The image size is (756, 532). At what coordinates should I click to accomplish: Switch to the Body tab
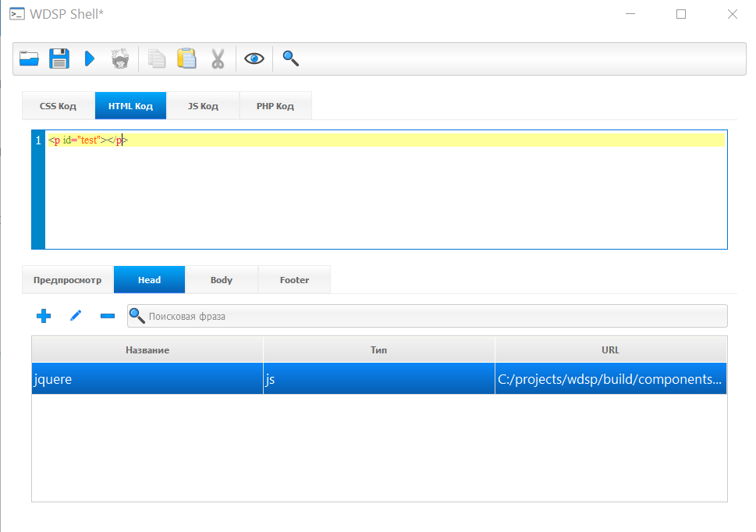(x=222, y=280)
